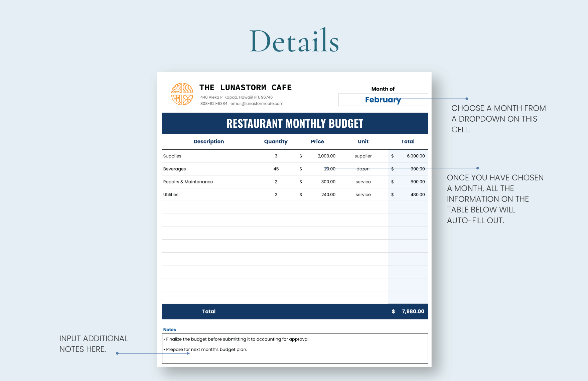Click the service unit in Utilities row
The image size is (588, 381).
pos(363,195)
